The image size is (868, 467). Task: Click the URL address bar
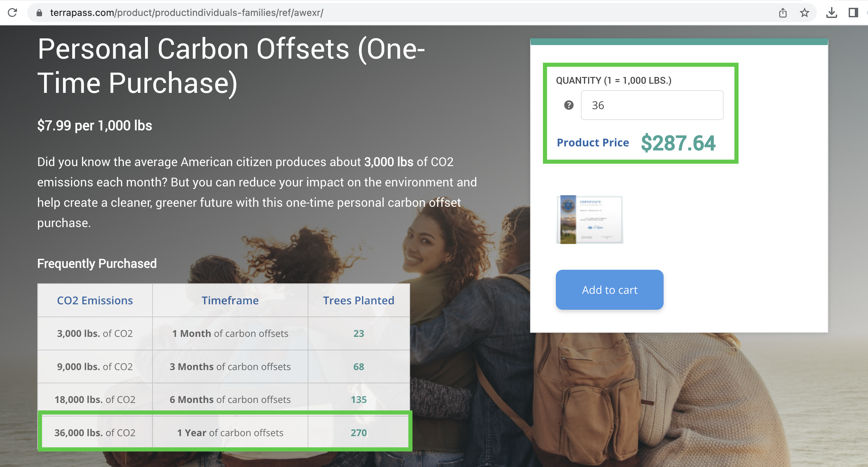237,13
